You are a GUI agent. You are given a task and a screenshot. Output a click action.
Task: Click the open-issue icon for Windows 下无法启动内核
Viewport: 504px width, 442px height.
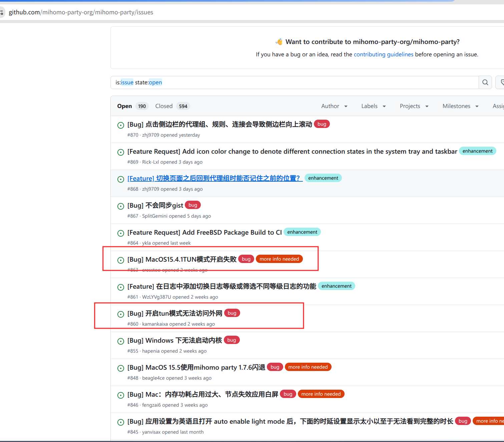point(121,341)
